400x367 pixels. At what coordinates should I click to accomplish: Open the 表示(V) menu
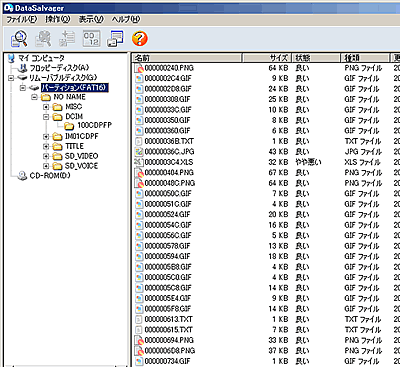[91, 19]
